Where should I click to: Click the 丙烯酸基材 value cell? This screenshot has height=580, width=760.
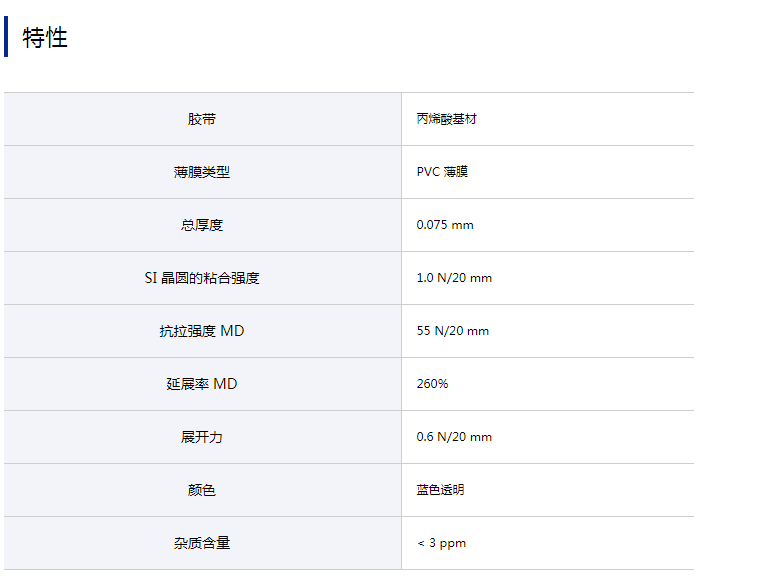447,119
